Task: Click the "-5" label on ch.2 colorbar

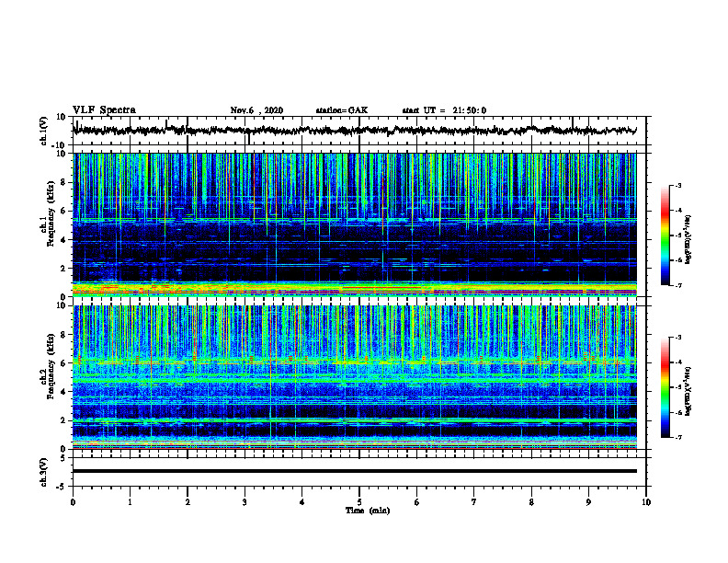Action: (678, 387)
